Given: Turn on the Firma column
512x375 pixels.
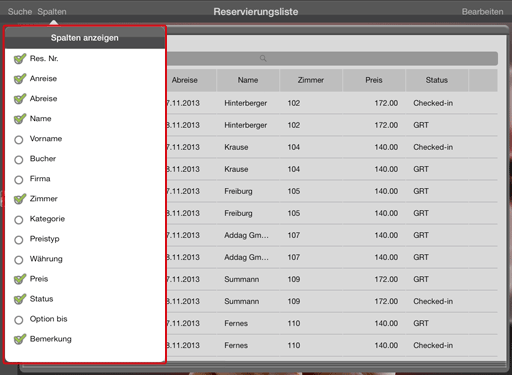Looking at the screenshot, I should pos(19,180).
